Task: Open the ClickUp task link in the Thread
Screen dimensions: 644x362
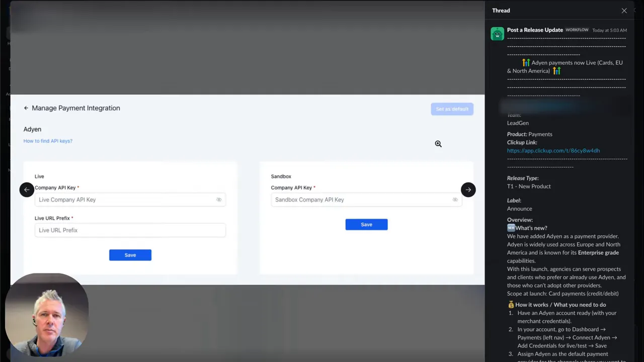Action: 553,150
